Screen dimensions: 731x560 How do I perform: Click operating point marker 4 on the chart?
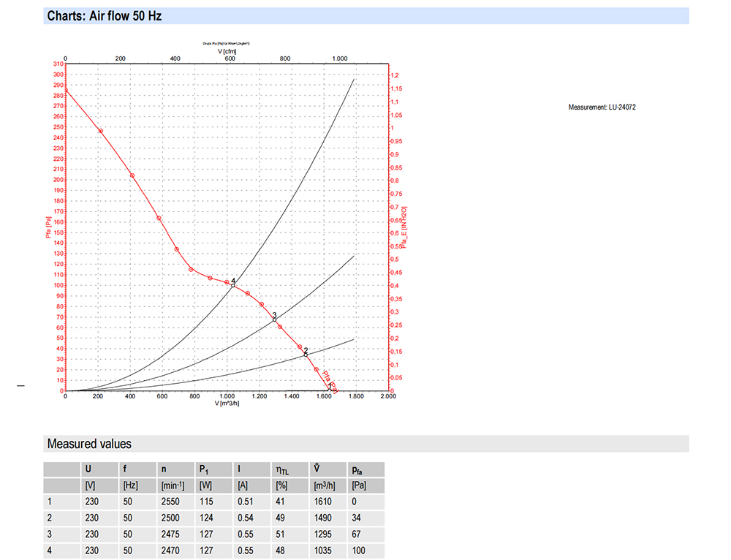[x=233, y=285]
